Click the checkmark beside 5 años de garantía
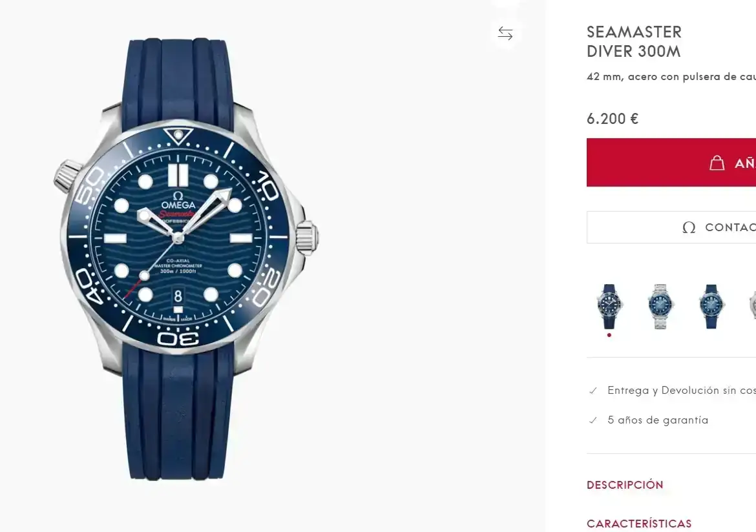 pyautogui.click(x=593, y=420)
